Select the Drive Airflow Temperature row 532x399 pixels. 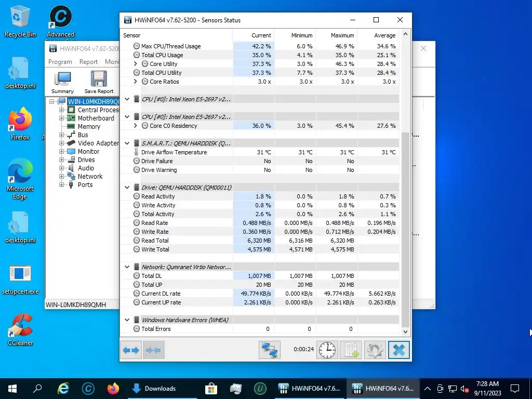pyautogui.click(x=260, y=152)
